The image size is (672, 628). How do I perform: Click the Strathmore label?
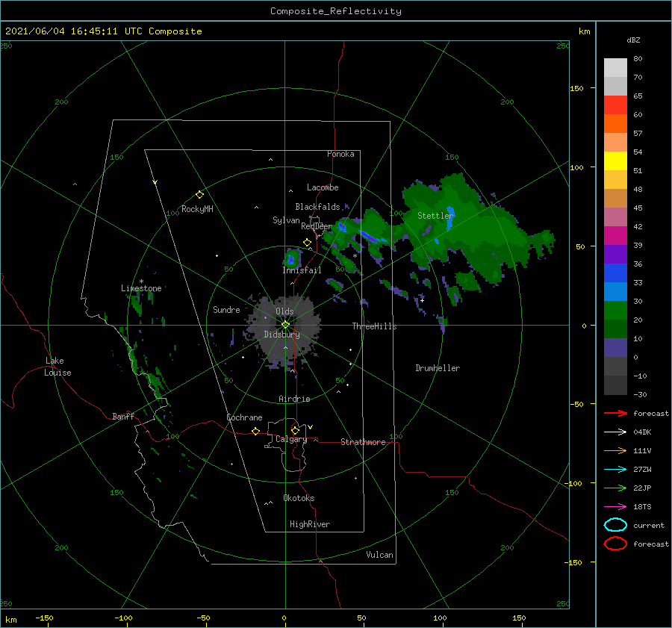(363, 442)
